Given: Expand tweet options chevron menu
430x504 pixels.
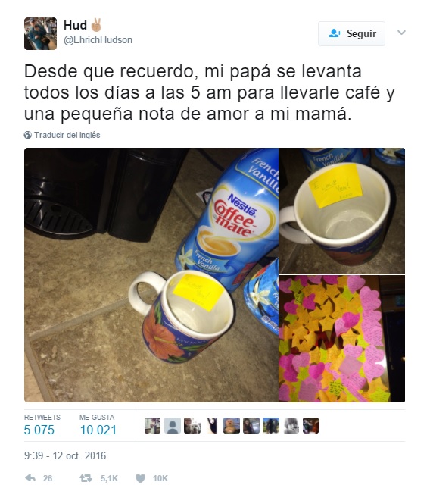Looking at the screenshot, I should [401, 33].
